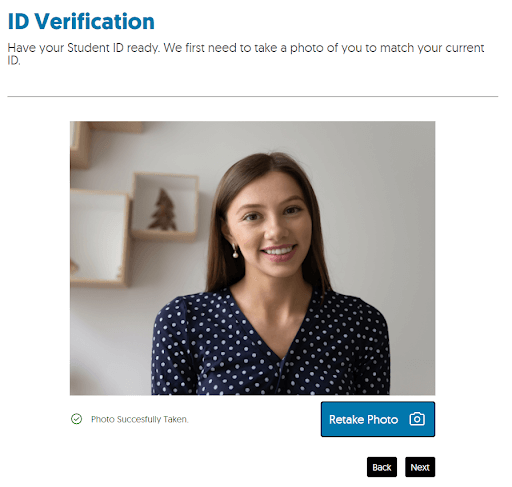Click the large wooden shelf box in the photo
512x487 pixels.
[x=99, y=237]
